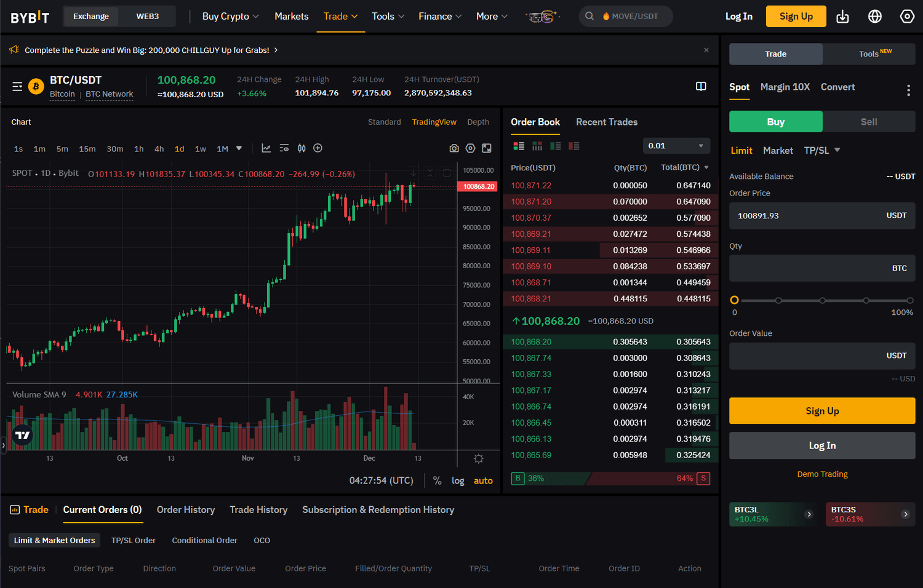Open the search magnifier icon
Screen dimensions: 923x588
pos(589,16)
